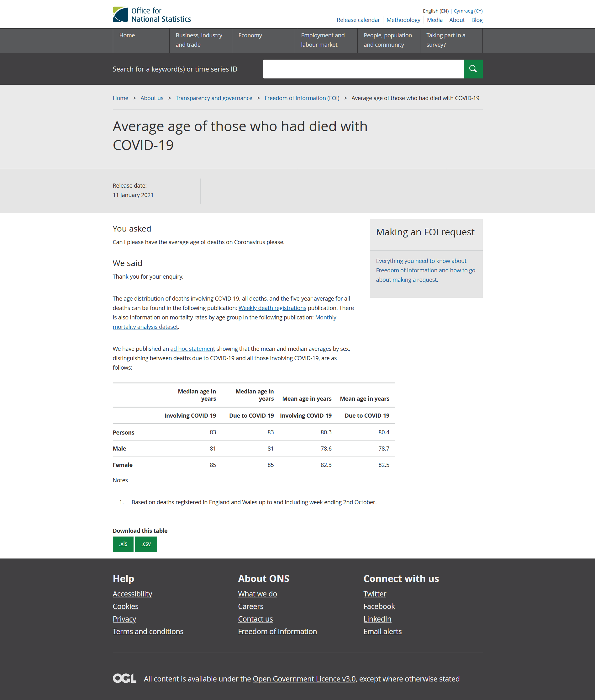
Task: Read about making an FOI request
Action: (425, 270)
